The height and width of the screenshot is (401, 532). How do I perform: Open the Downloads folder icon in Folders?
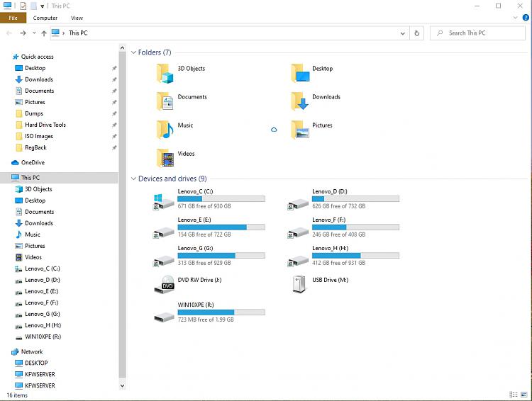(299, 102)
